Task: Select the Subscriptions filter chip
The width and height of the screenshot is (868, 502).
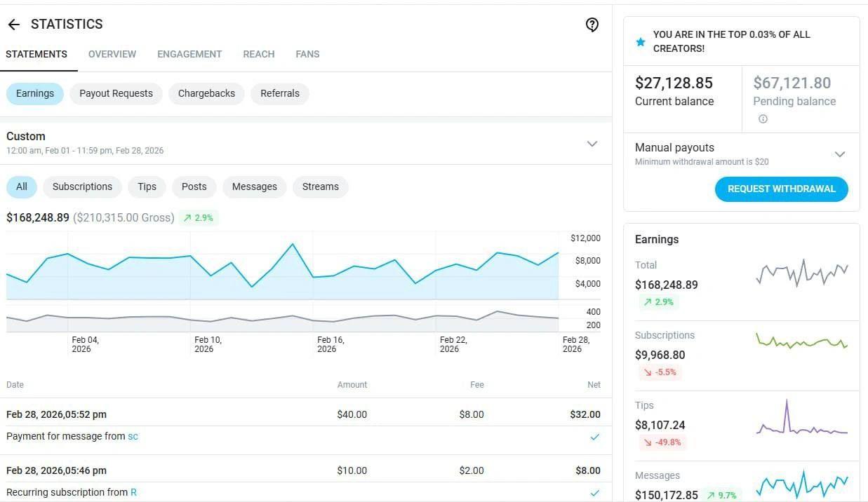Action: pyautogui.click(x=82, y=186)
